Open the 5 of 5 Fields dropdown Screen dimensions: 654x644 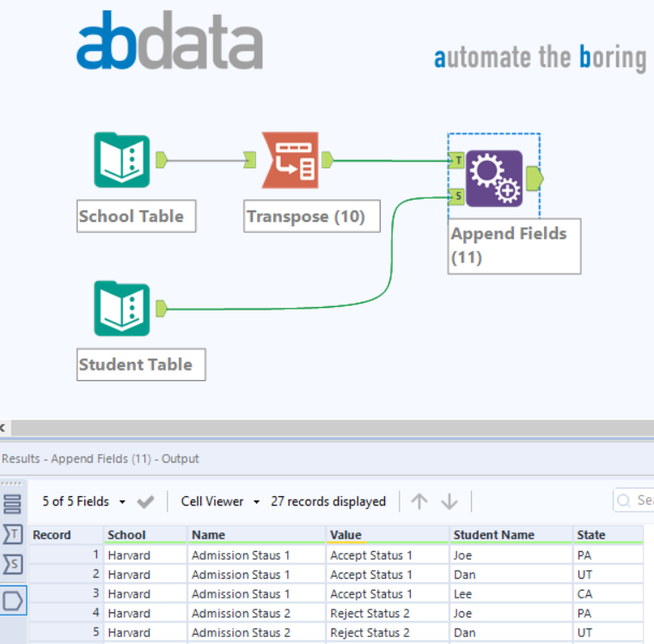pyautogui.click(x=83, y=501)
